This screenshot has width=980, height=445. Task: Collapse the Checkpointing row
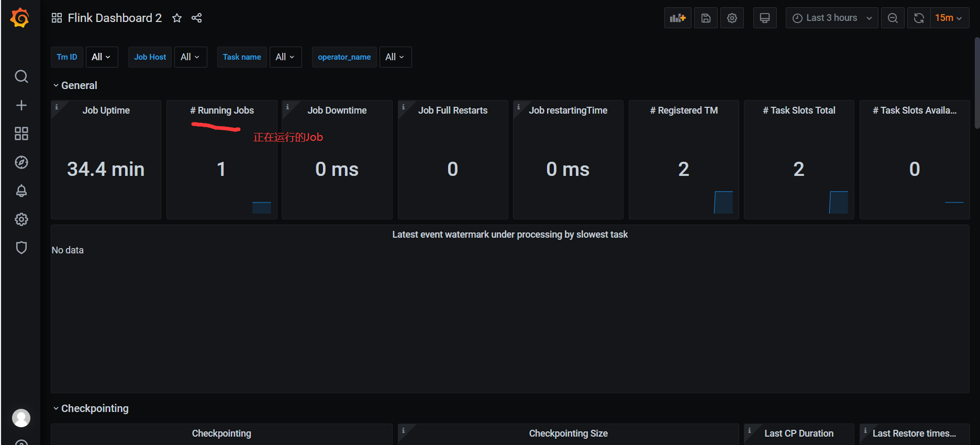[91, 408]
